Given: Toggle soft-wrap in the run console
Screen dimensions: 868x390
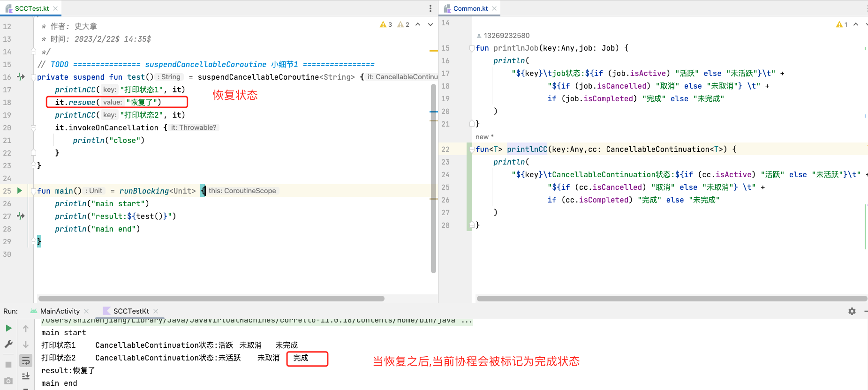Looking at the screenshot, I should coord(26,360).
